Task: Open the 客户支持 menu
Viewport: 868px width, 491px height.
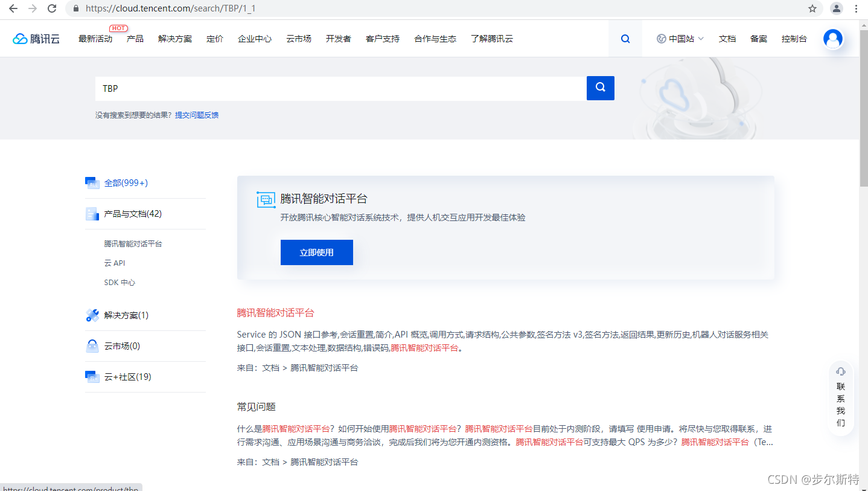Action: pos(383,39)
